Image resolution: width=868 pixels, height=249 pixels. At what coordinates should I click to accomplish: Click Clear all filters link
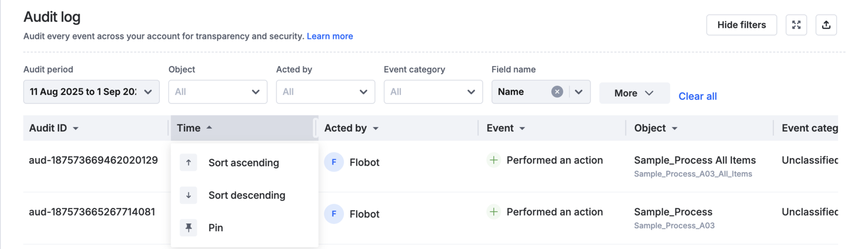pyautogui.click(x=697, y=96)
